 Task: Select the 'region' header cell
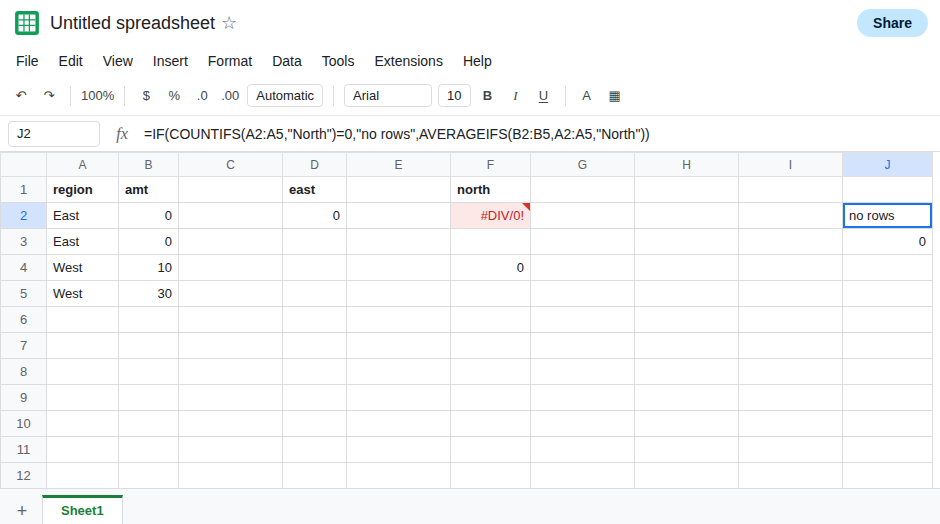pos(83,190)
